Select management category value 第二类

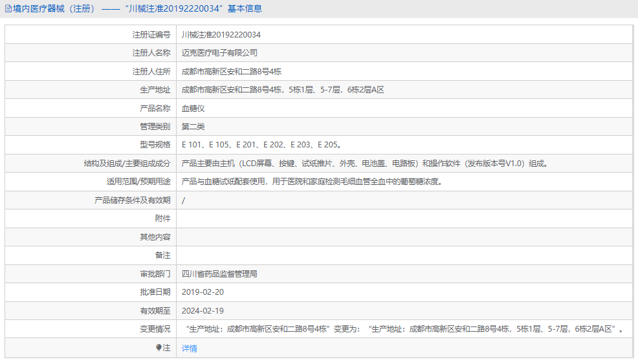193,127
